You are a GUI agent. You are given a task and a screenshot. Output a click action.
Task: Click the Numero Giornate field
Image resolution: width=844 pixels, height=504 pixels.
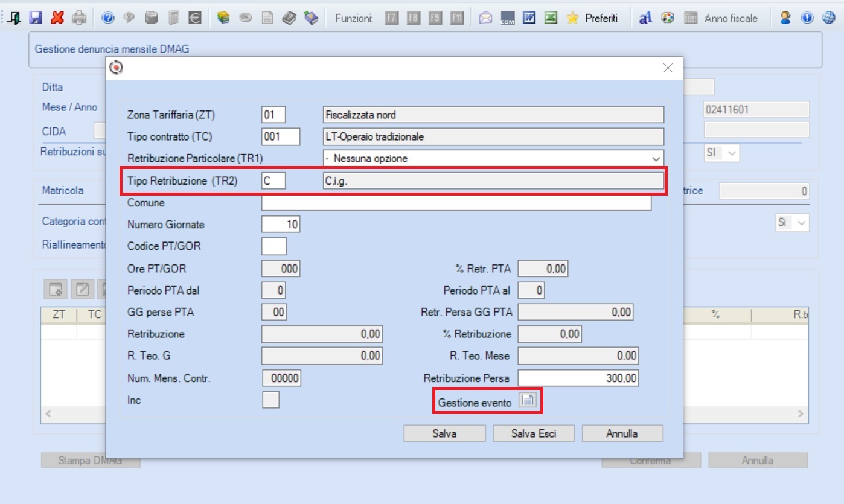click(281, 225)
